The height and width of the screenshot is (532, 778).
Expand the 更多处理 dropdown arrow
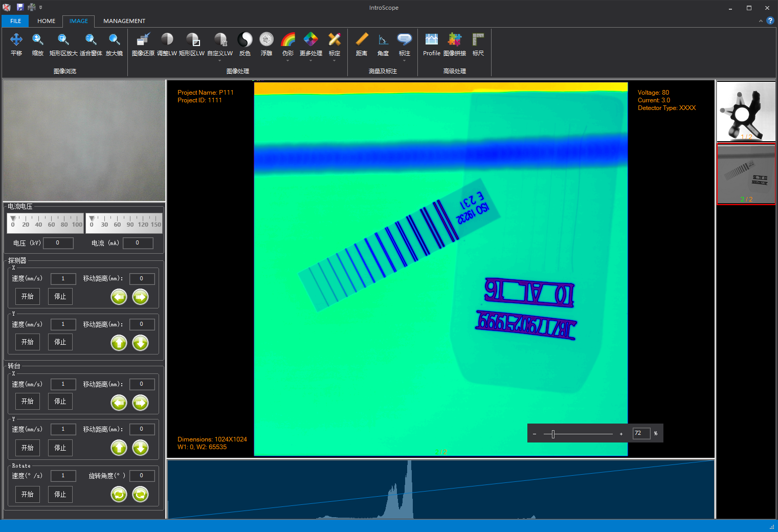(311, 60)
